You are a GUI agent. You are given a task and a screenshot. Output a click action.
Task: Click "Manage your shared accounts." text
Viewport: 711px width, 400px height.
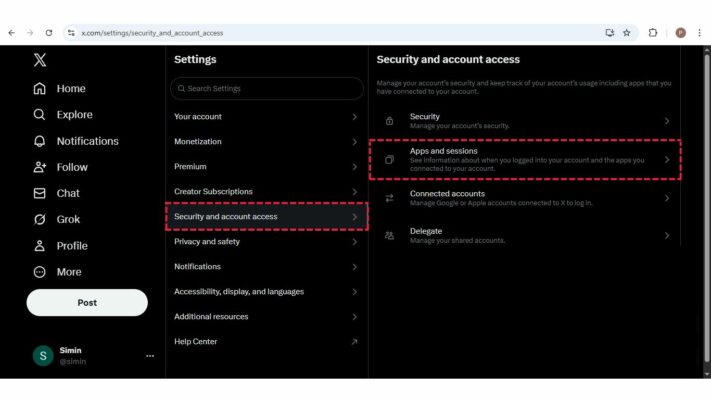[x=457, y=240]
